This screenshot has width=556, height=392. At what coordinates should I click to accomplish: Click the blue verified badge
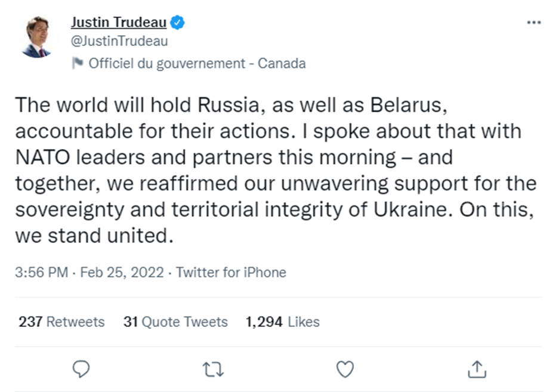[178, 23]
